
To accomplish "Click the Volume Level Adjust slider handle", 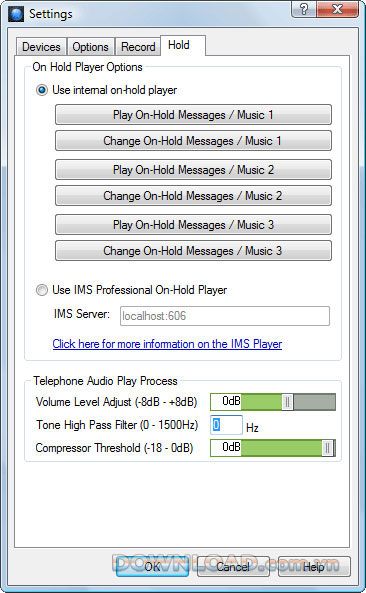I will coord(287,402).
